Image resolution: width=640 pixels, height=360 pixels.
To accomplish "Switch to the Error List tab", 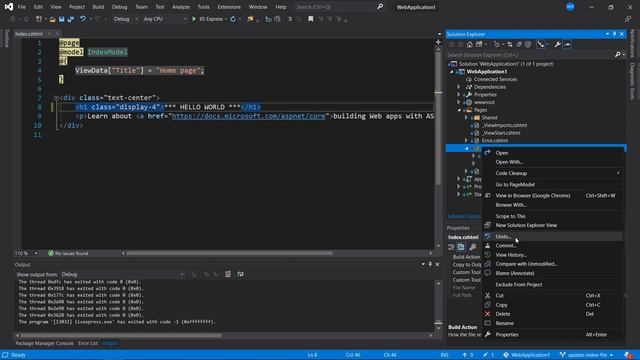I will [x=88, y=343].
